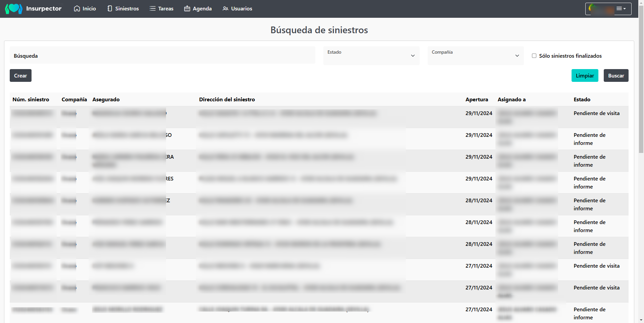
Task: Click the Asignado a column header
Action: pyautogui.click(x=512, y=100)
